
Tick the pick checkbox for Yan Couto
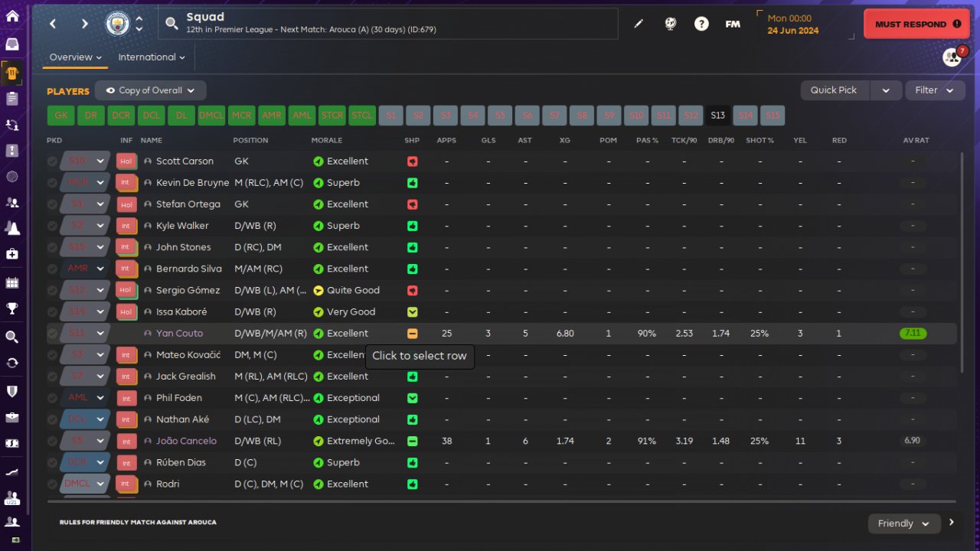(x=52, y=334)
